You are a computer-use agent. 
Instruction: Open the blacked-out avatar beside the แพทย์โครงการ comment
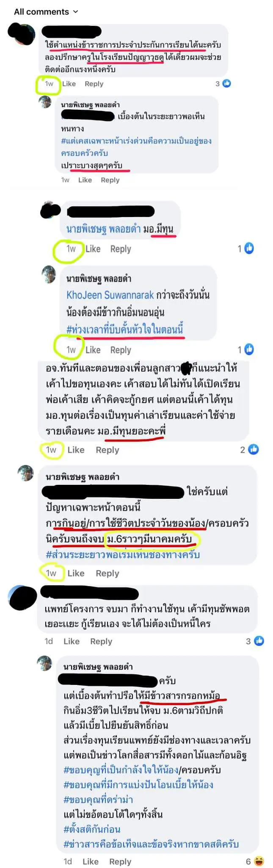22,598
